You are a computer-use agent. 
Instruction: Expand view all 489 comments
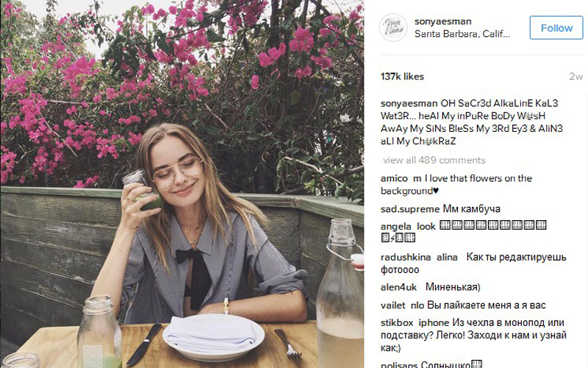(434, 160)
